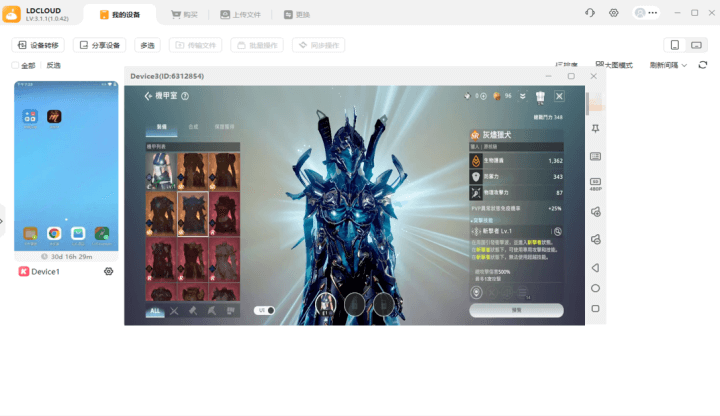Click the 批量操作 button
Viewport: 720px width, 416px height.
click(257, 45)
